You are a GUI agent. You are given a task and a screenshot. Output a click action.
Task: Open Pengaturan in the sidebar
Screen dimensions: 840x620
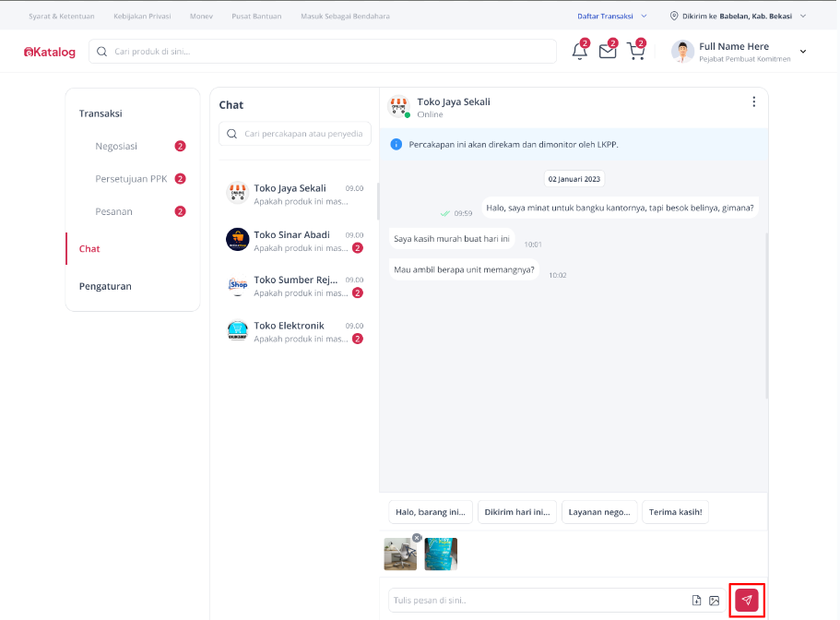point(105,286)
